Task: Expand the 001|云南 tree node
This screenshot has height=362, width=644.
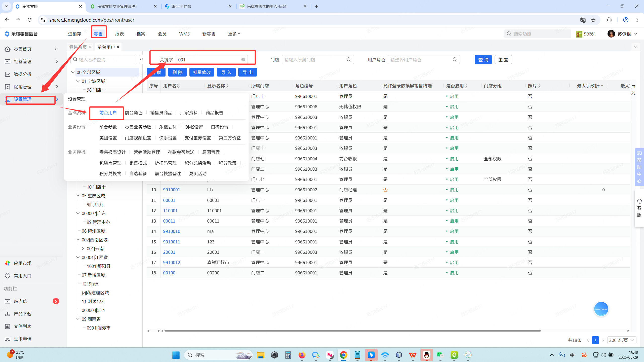Action: coord(83,248)
